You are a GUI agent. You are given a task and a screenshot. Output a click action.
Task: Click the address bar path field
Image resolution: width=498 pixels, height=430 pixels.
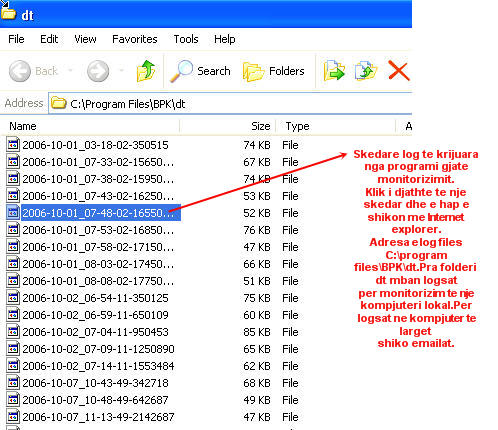[x=230, y=104]
